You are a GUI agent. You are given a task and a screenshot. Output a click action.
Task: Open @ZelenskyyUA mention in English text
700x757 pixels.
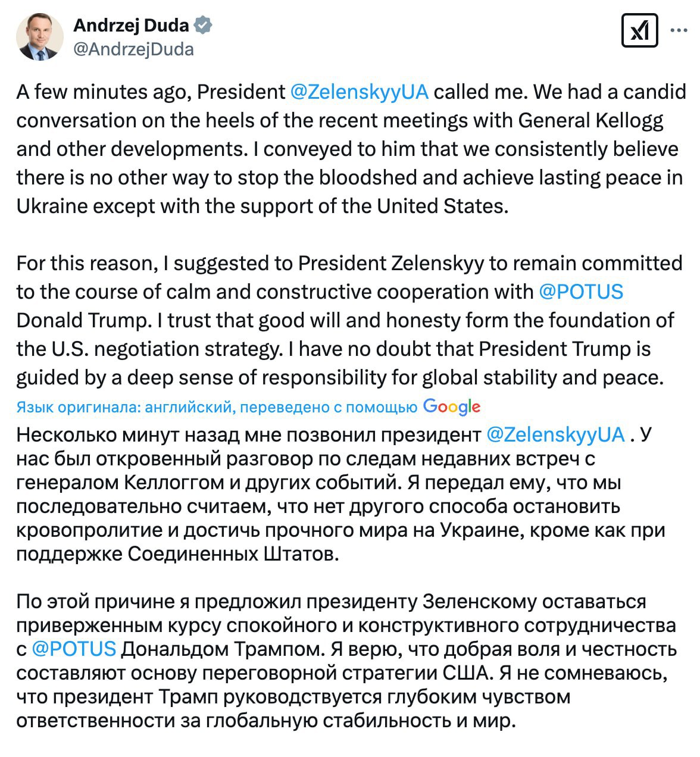point(360,92)
